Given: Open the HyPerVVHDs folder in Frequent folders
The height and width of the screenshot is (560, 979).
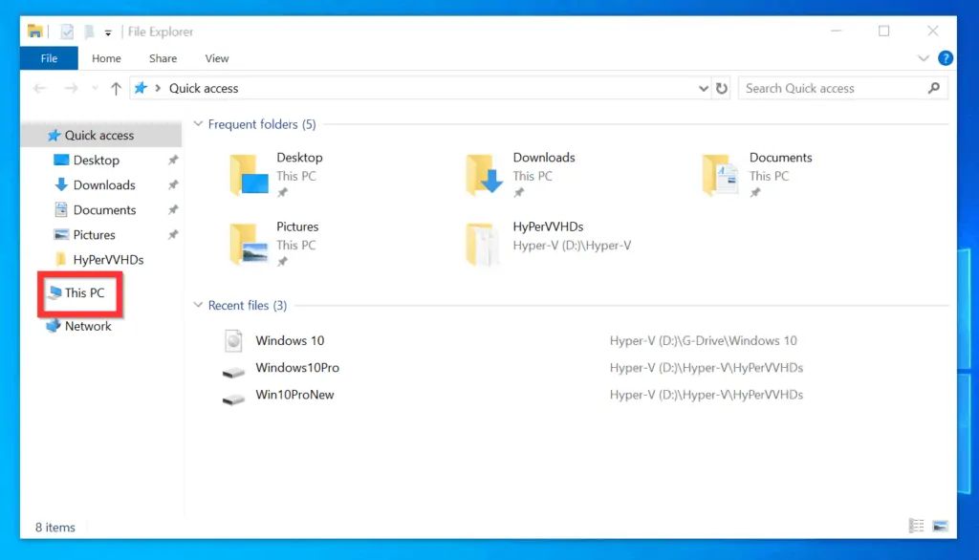Looking at the screenshot, I should [485, 245].
